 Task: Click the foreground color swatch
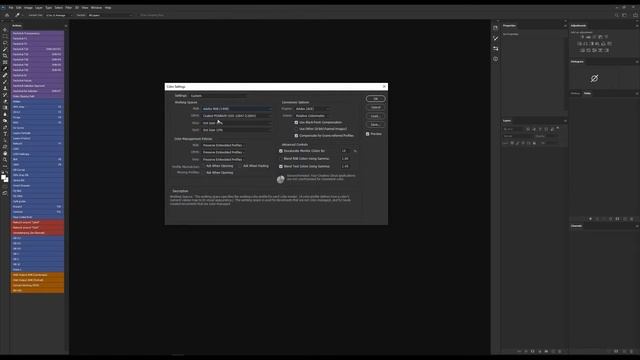[3, 177]
